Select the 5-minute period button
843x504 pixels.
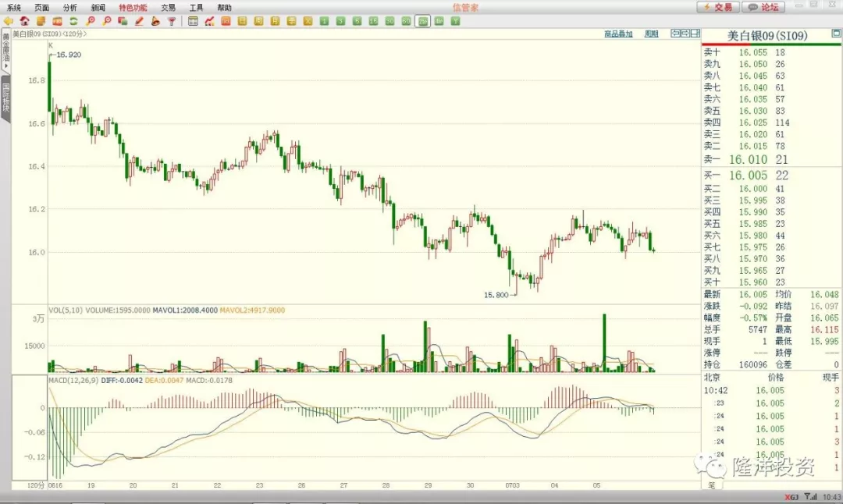[357, 21]
